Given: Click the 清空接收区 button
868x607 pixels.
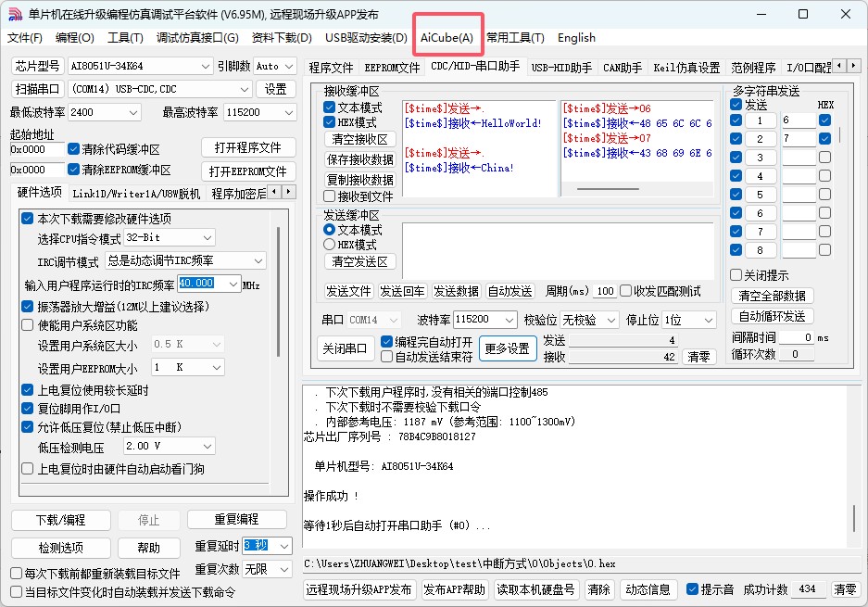Looking at the screenshot, I should 359,139.
